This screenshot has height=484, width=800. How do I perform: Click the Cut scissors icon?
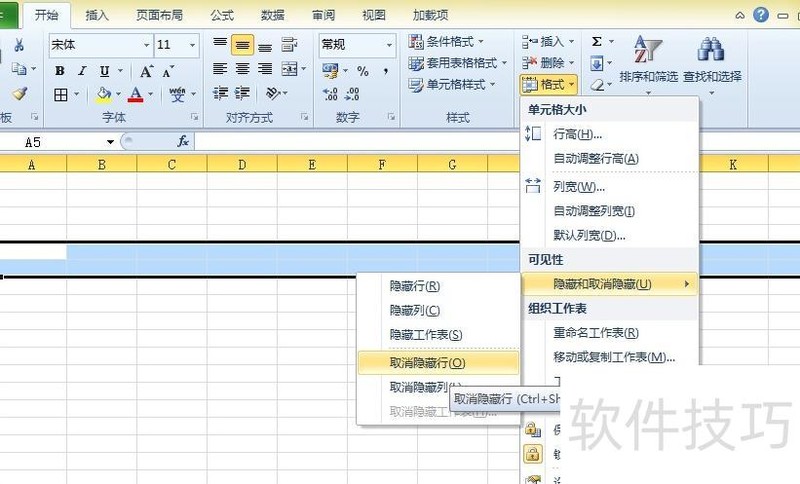(19, 45)
